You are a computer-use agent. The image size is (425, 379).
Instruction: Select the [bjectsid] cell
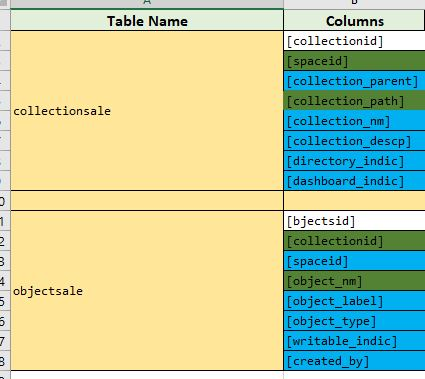tap(354, 221)
